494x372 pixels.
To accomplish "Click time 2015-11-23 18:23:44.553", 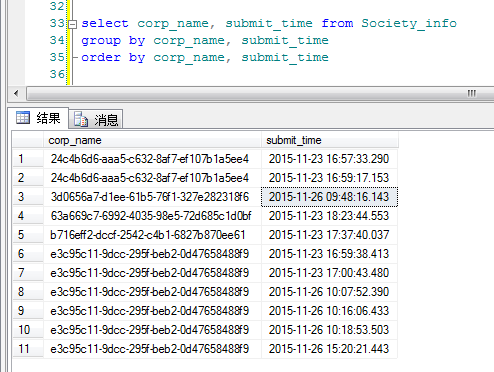I will (x=330, y=216).
